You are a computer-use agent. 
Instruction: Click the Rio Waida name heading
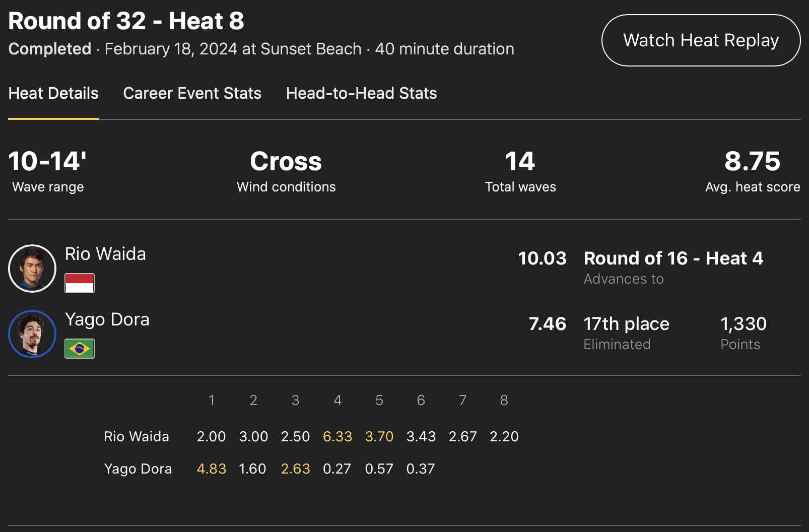pos(105,254)
